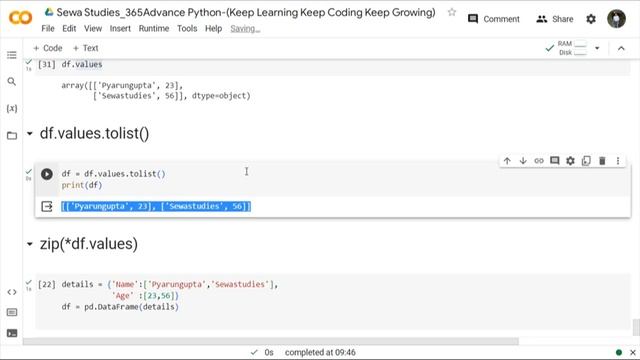
Task: Open the View menu
Action: 93,29
